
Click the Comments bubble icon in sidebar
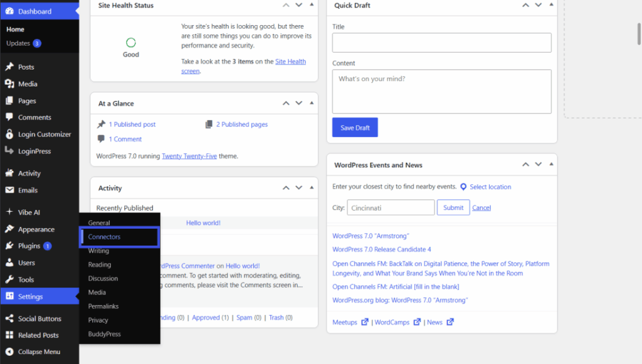pos(9,117)
